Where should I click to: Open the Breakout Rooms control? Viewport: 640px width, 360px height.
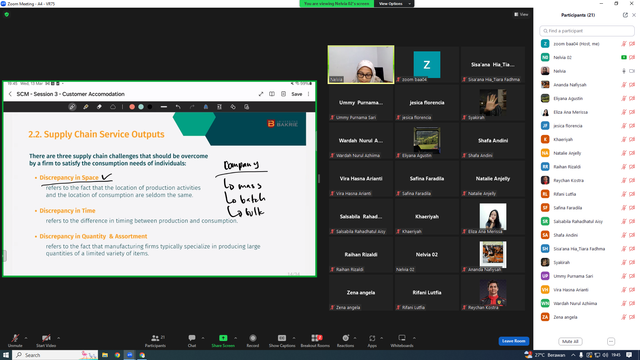click(315, 340)
